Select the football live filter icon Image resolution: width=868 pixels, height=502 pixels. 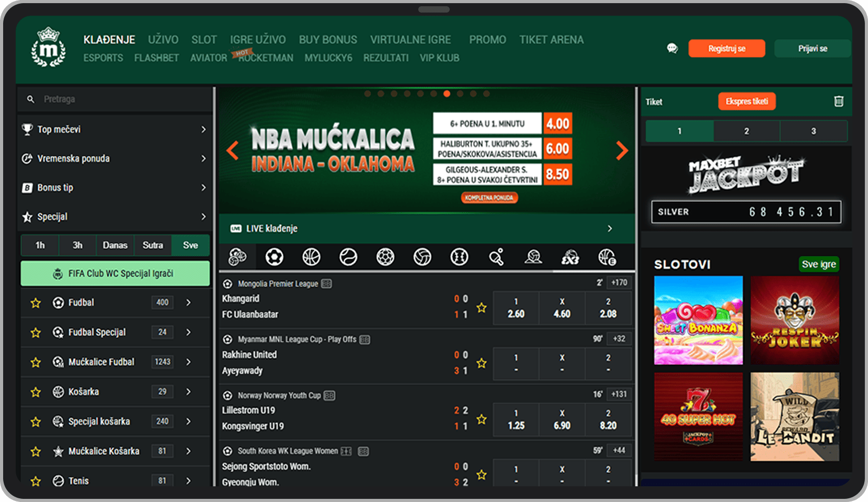[275, 257]
